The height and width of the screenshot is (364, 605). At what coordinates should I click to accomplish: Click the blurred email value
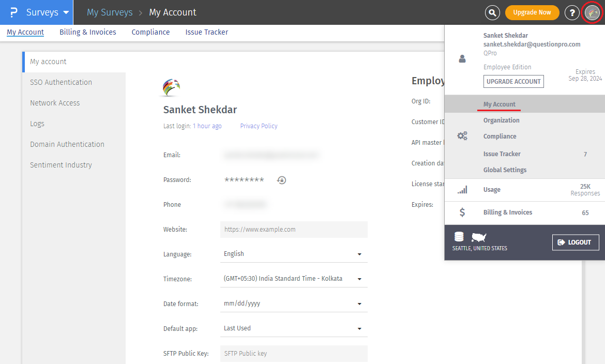click(x=271, y=155)
